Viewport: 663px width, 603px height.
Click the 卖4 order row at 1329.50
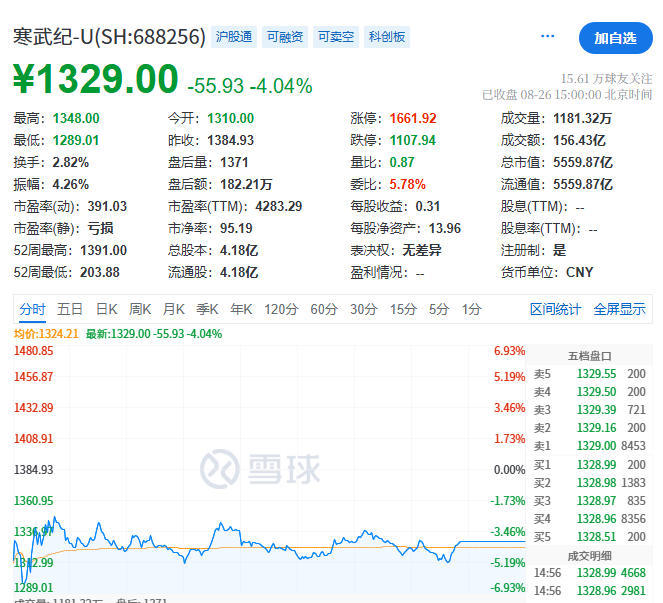pyautogui.click(x=589, y=392)
